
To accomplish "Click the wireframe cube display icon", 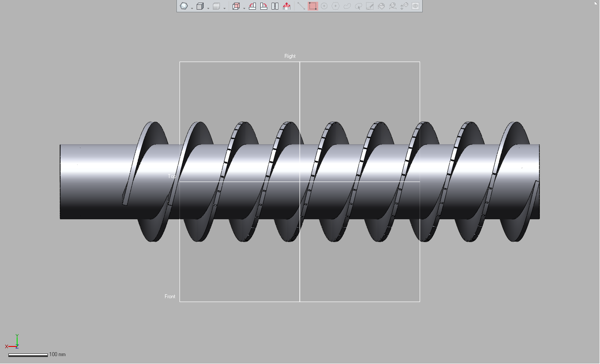I will 200,6.
